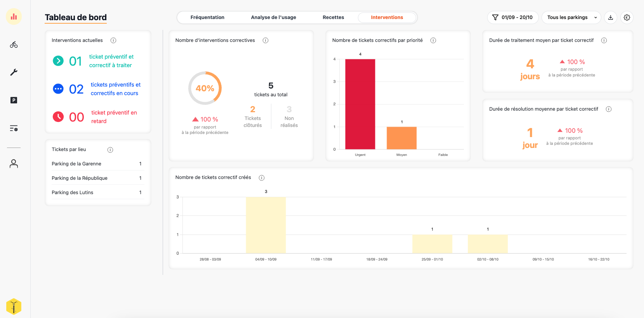
Task: Select the Parking de la Garenne row
Action: tap(97, 164)
